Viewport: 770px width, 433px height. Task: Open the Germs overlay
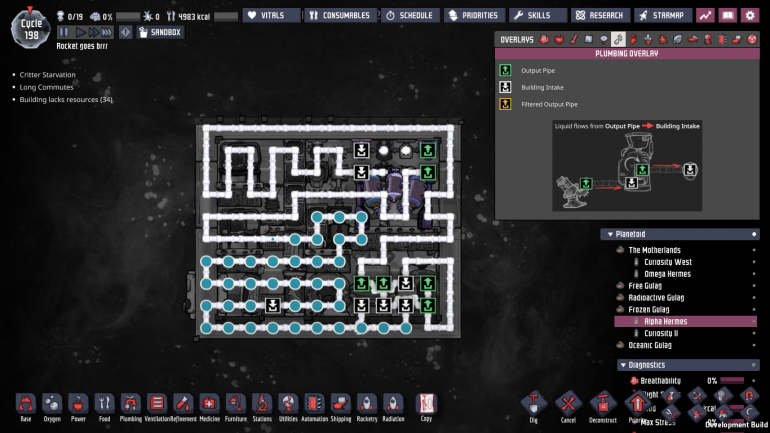663,39
